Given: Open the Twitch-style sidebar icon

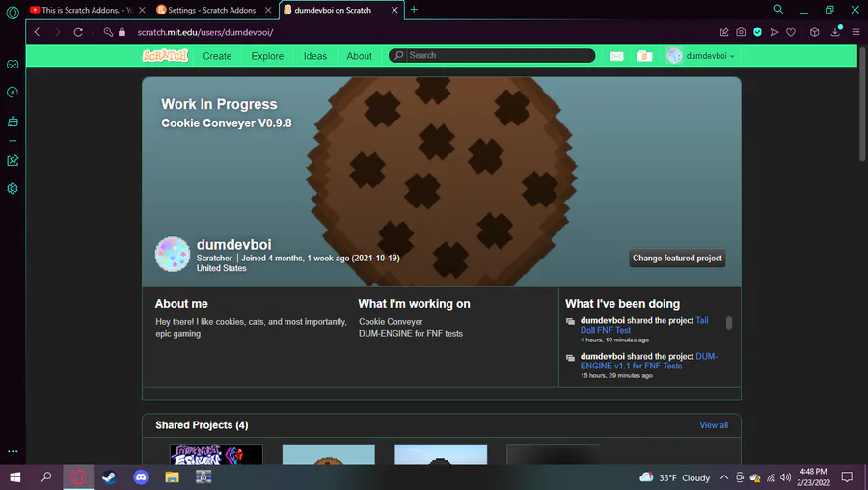Looking at the screenshot, I should (13, 122).
